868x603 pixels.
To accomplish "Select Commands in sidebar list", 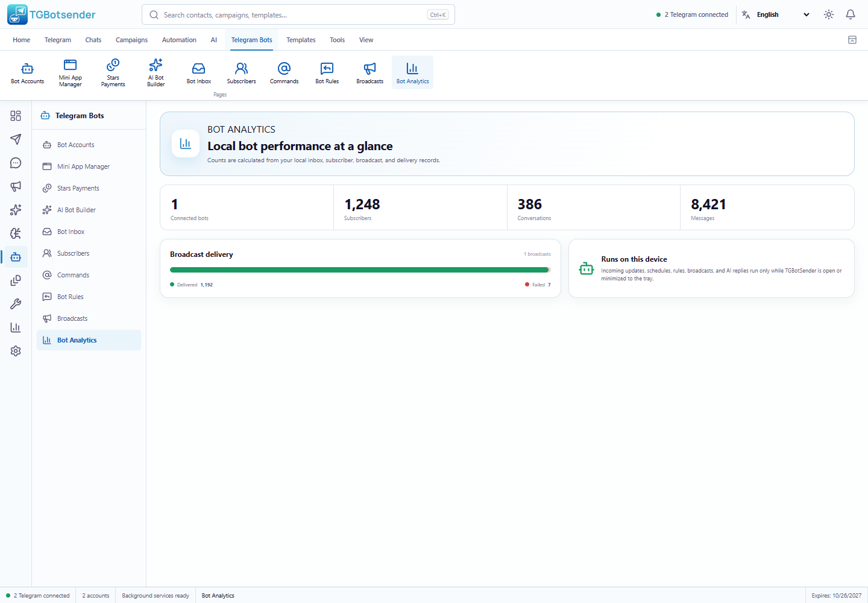I will 89,275.
